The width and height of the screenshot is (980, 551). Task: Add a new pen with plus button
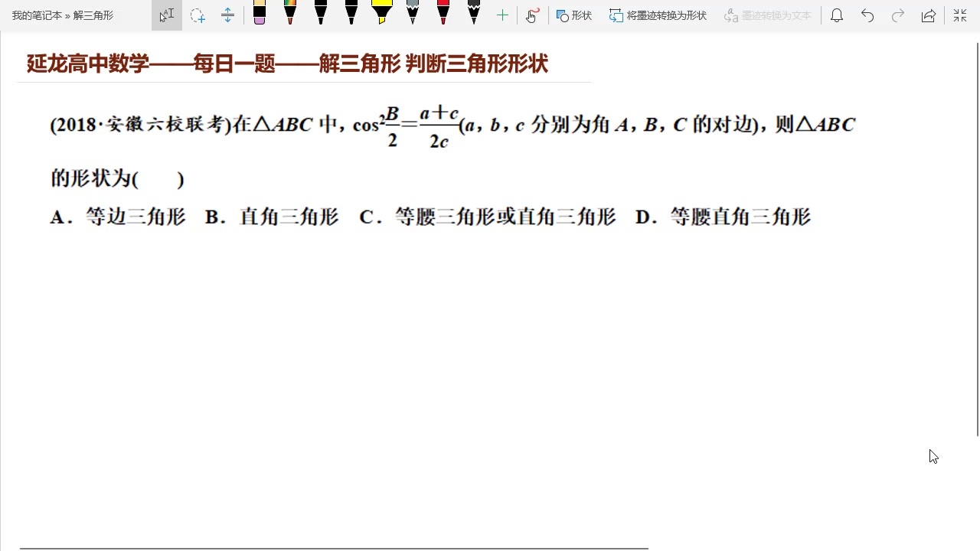tap(502, 15)
